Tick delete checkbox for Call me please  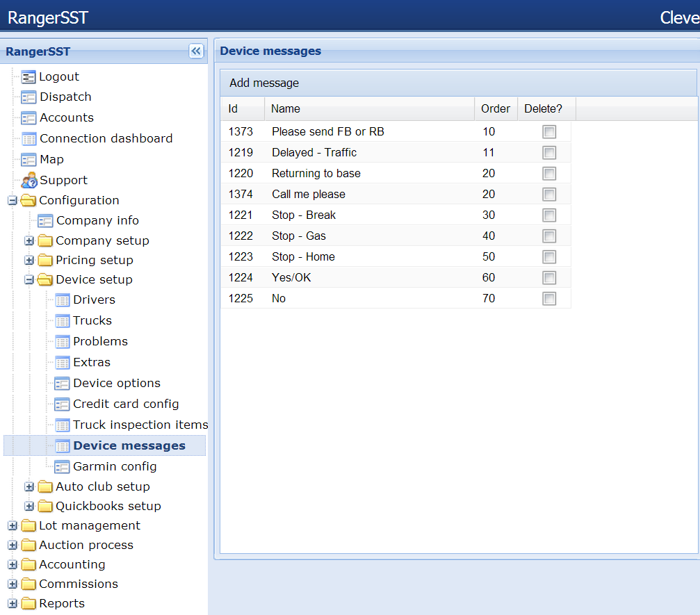(549, 195)
